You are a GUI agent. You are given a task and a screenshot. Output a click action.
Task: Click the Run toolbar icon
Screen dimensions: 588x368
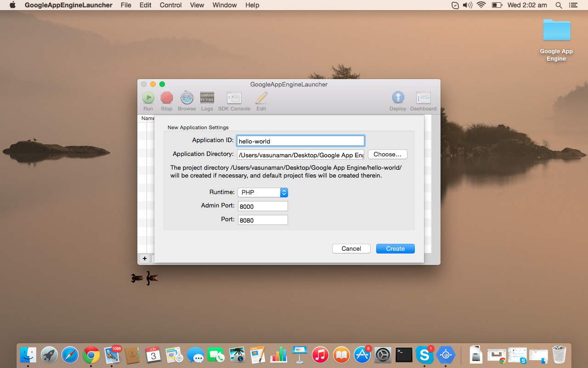click(148, 98)
